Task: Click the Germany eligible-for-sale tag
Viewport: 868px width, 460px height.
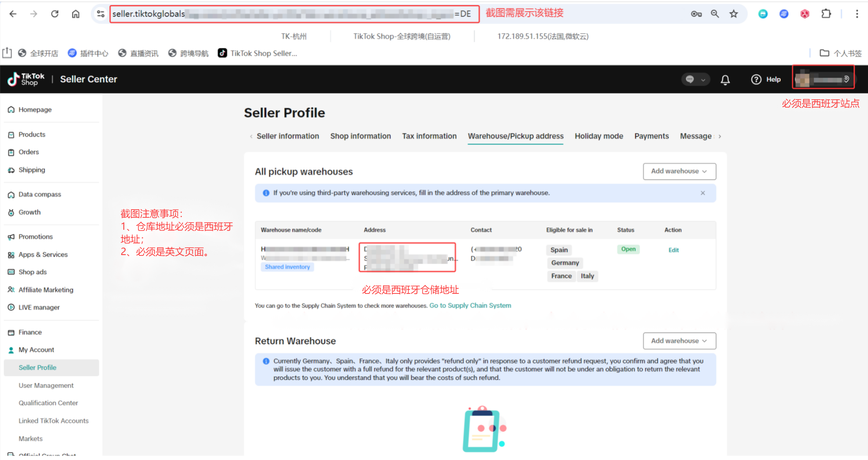Action: 565,263
